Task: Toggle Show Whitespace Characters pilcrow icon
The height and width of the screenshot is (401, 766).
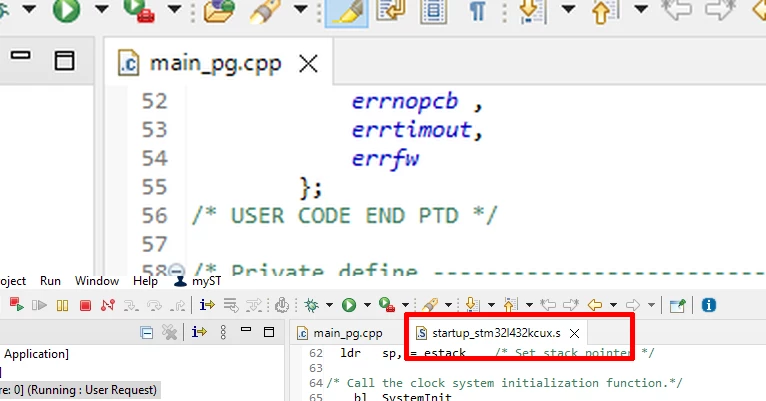Action: [477, 10]
